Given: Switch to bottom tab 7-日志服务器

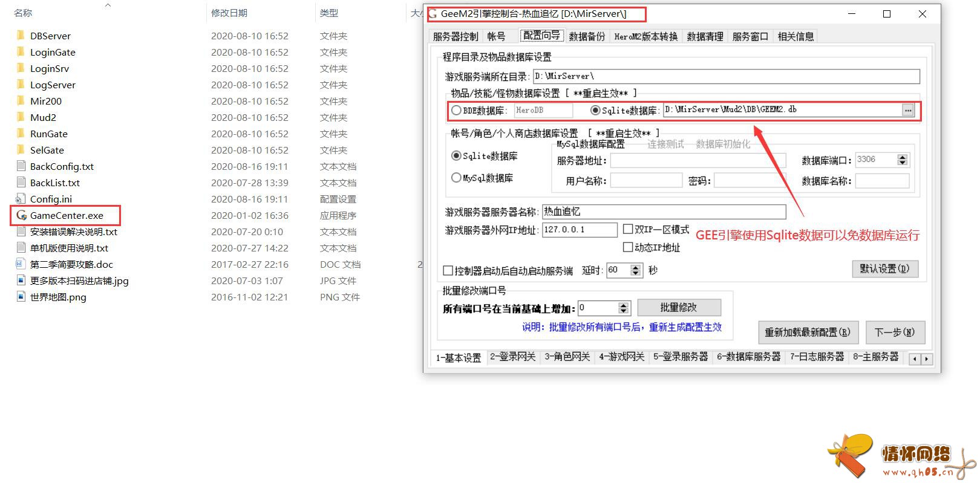Looking at the screenshot, I should click(x=817, y=357).
